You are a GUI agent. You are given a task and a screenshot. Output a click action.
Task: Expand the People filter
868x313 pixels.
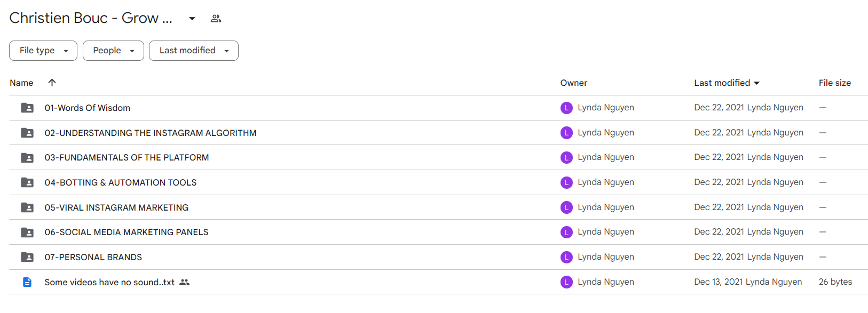(x=113, y=51)
